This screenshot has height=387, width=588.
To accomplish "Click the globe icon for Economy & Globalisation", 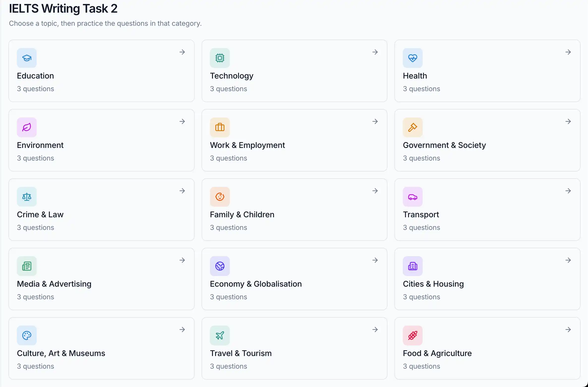I will [220, 266].
